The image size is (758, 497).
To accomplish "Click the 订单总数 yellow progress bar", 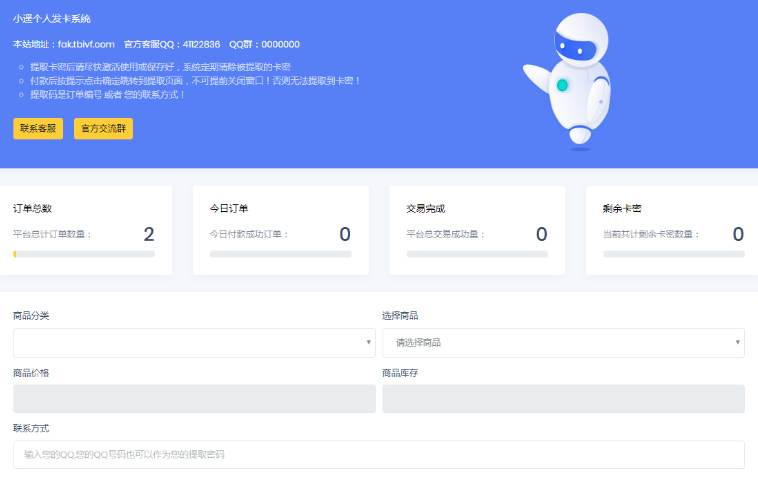I will (84, 254).
